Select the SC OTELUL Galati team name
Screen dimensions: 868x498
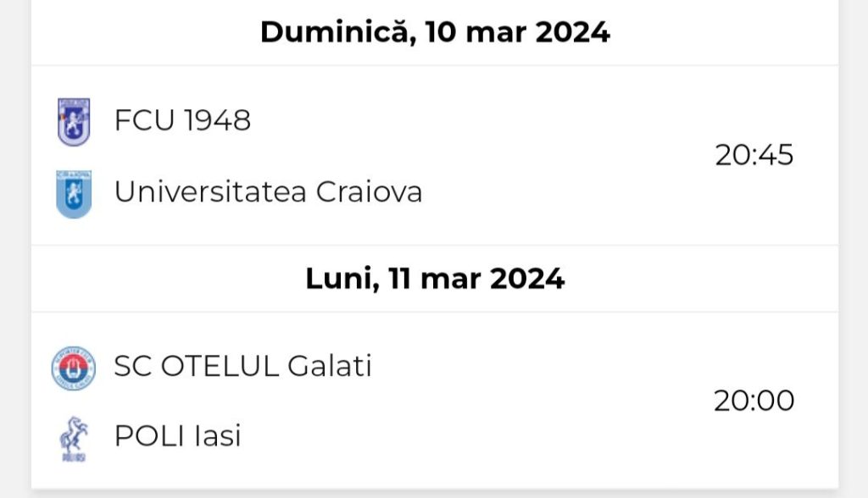[x=242, y=367]
